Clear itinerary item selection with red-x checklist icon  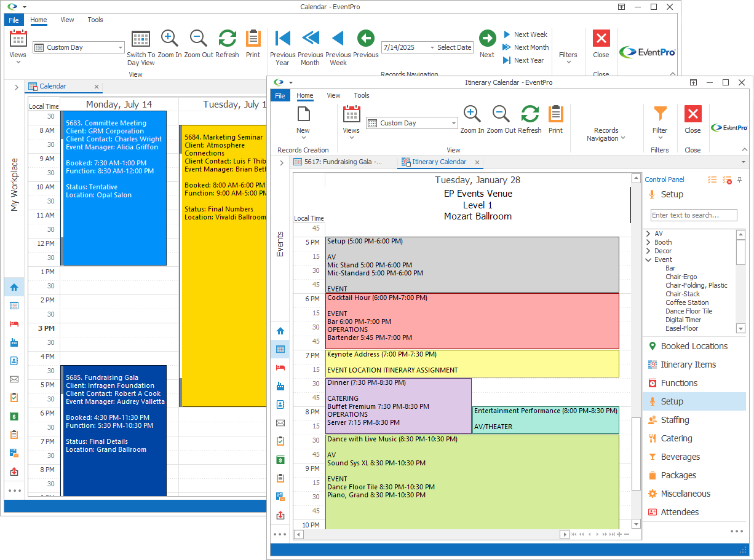pyautogui.click(x=726, y=179)
